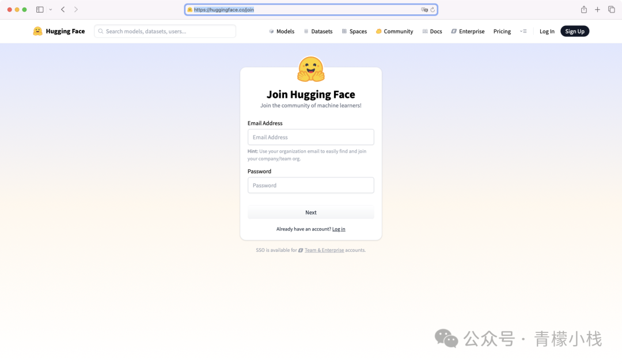Click the Join Hugging Face heading
Image resolution: width=622 pixels, height=364 pixels.
[x=310, y=94]
